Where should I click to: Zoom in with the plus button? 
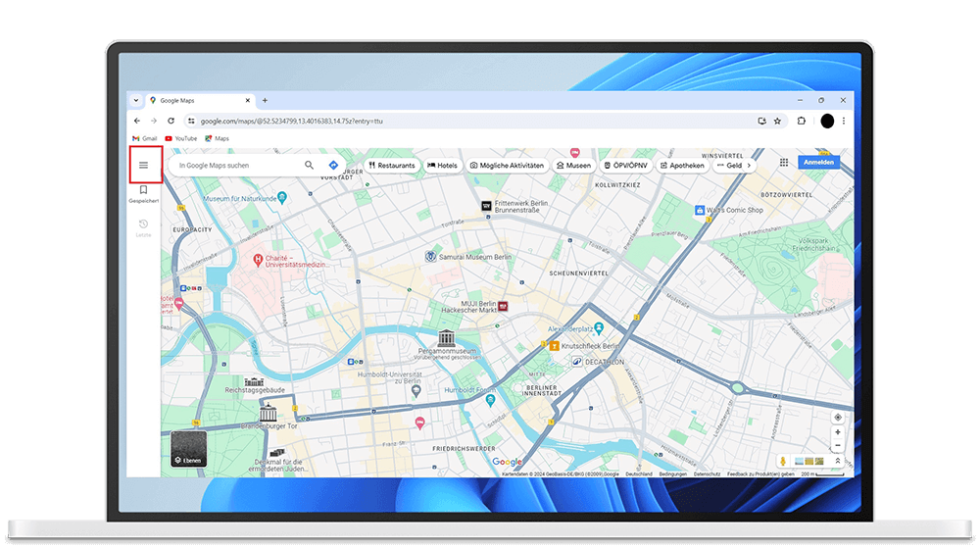point(838,432)
